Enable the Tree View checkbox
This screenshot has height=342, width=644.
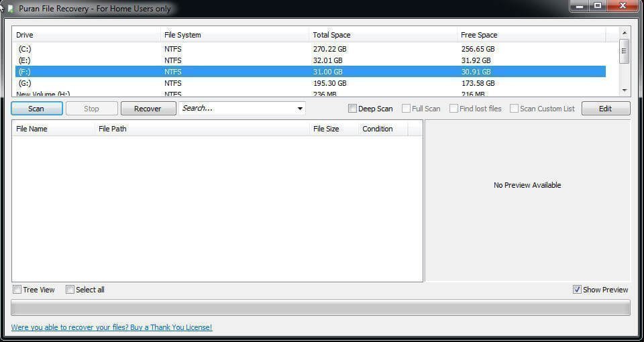[17, 290]
